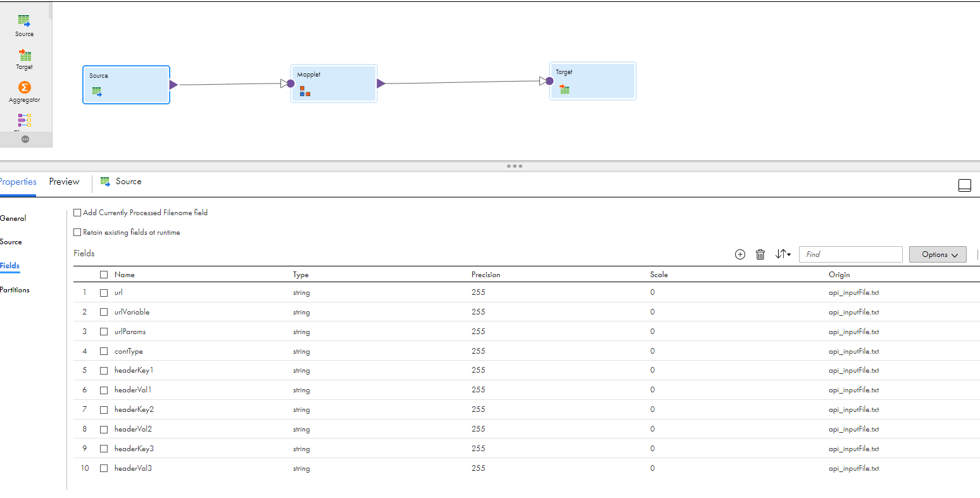The width and height of the screenshot is (980, 498).
Task: Select the Target transformation in palette
Action: pos(24,59)
